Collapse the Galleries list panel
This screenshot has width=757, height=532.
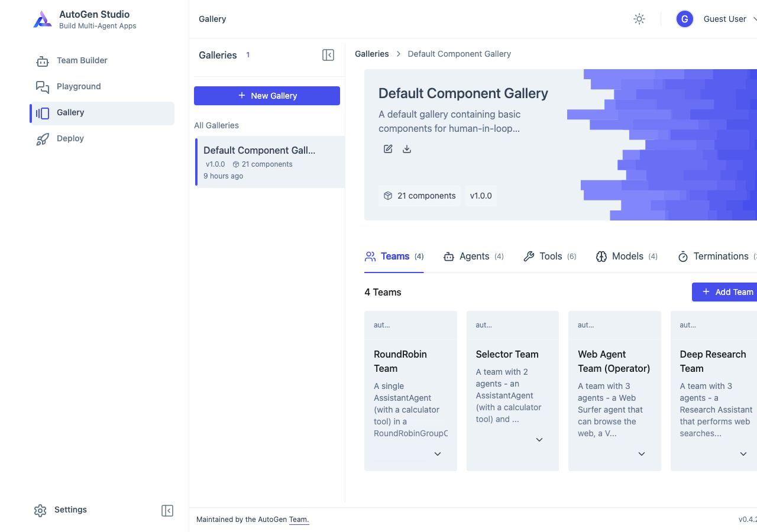[328, 55]
